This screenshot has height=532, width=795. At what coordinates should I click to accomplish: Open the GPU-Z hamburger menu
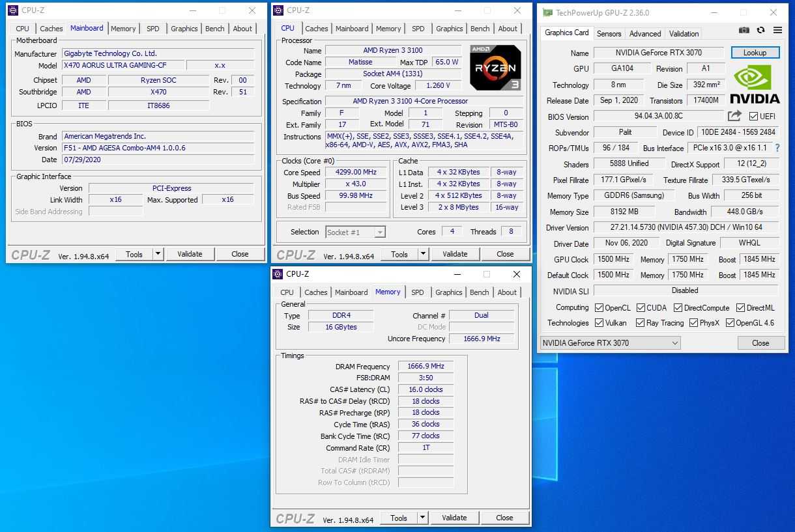point(777,30)
